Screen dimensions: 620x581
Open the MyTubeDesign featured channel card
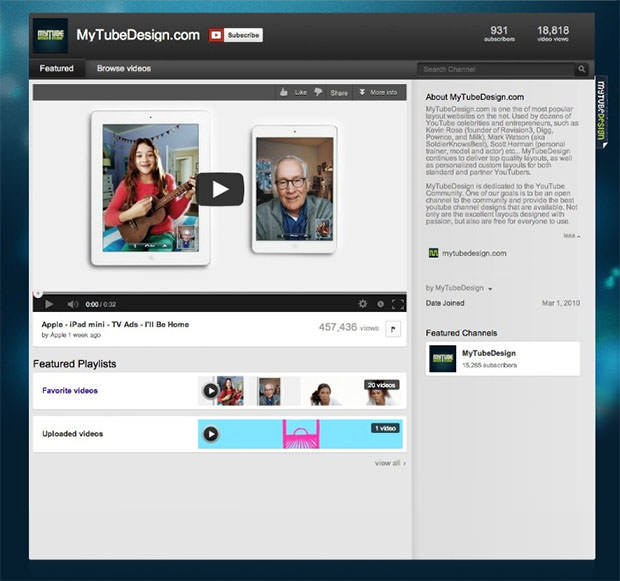(x=503, y=359)
